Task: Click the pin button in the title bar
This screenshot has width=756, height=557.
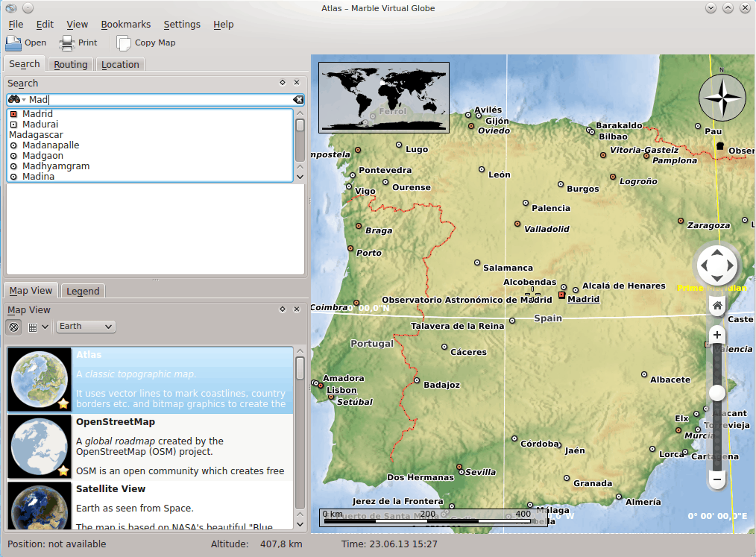Action: click(x=28, y=8)
